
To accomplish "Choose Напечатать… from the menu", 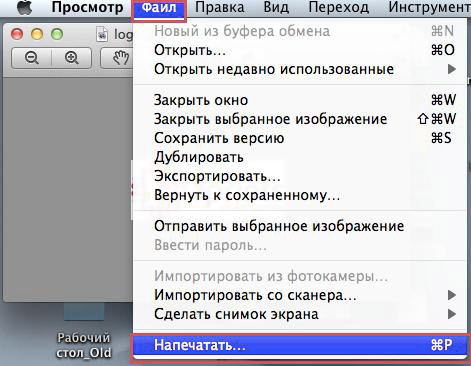I will point(299,345).
